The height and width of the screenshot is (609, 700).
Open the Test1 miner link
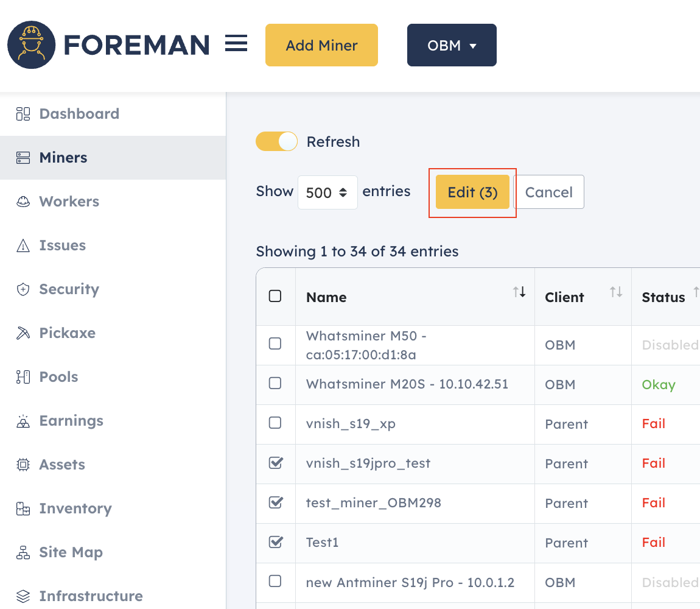point(322,543)
